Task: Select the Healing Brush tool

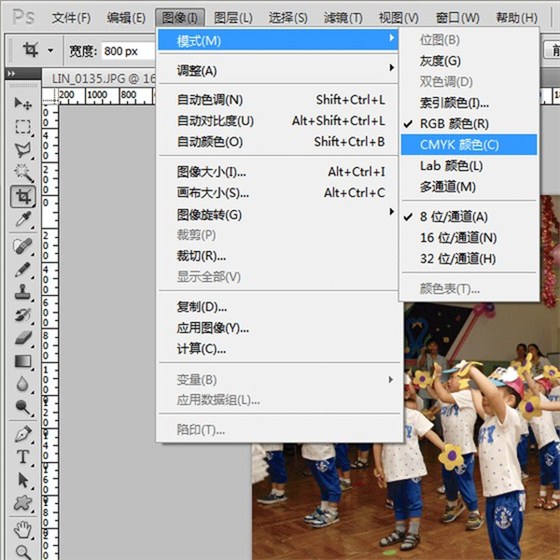Action: click(x=23, y=246)
